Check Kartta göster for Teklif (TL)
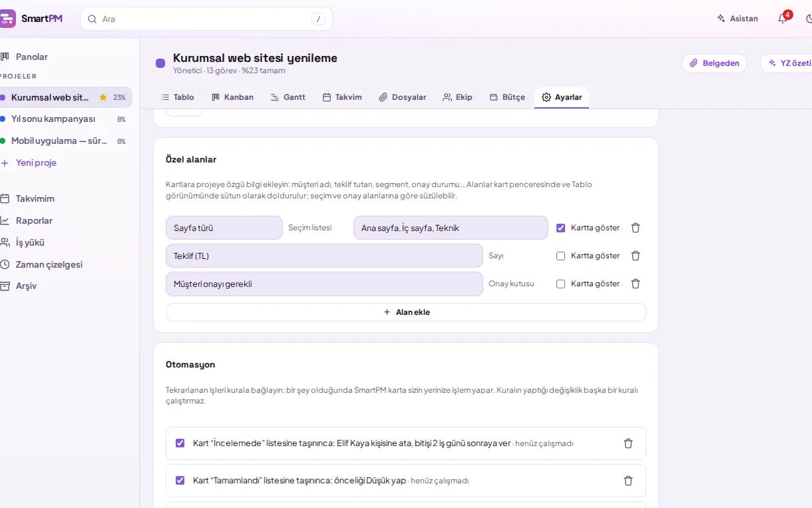Image resolution: width=812 pixels, height=508 pixels. pyautogui.click(x=560, y=256)
